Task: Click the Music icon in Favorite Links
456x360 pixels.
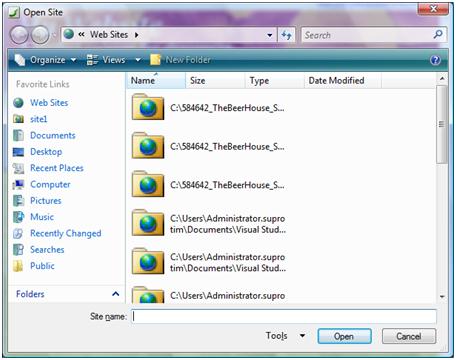Action: coord(18,217)
